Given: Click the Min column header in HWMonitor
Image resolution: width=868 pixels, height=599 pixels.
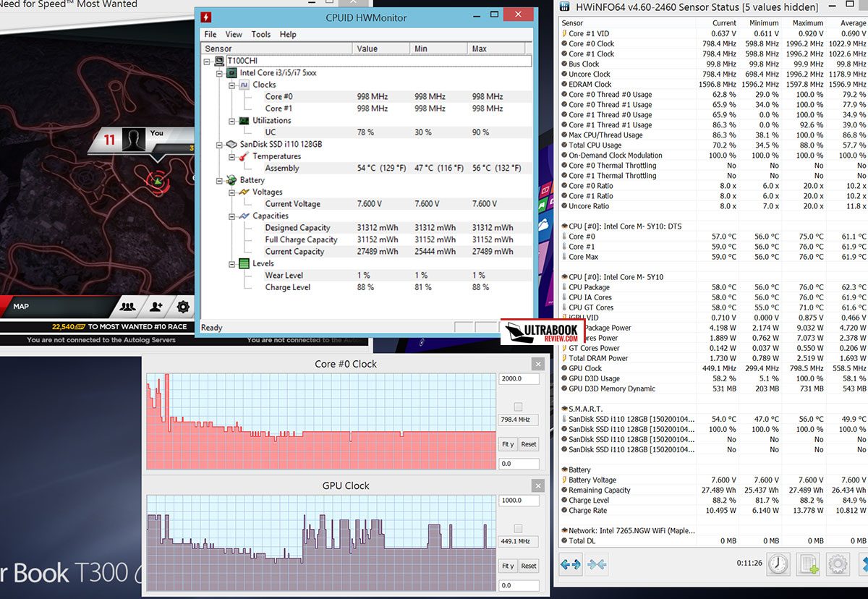Looking at the screenshot, I should click(x=439, y=48).
